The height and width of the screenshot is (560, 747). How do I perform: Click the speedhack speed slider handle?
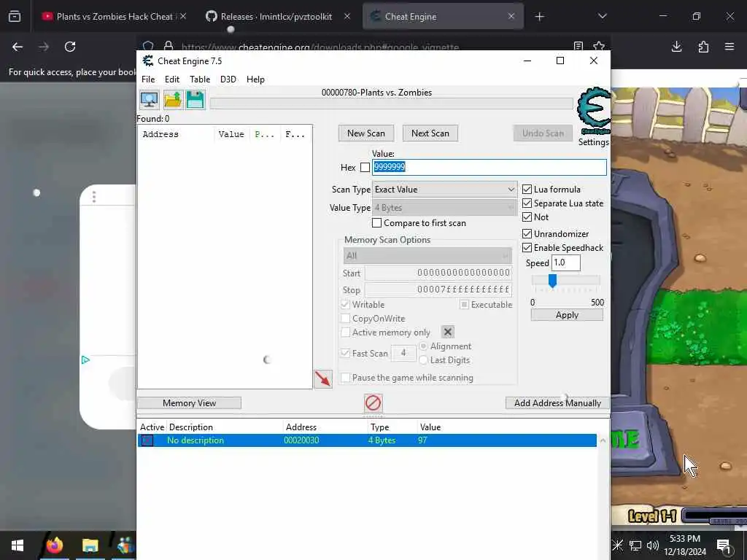tap(552, 281)
